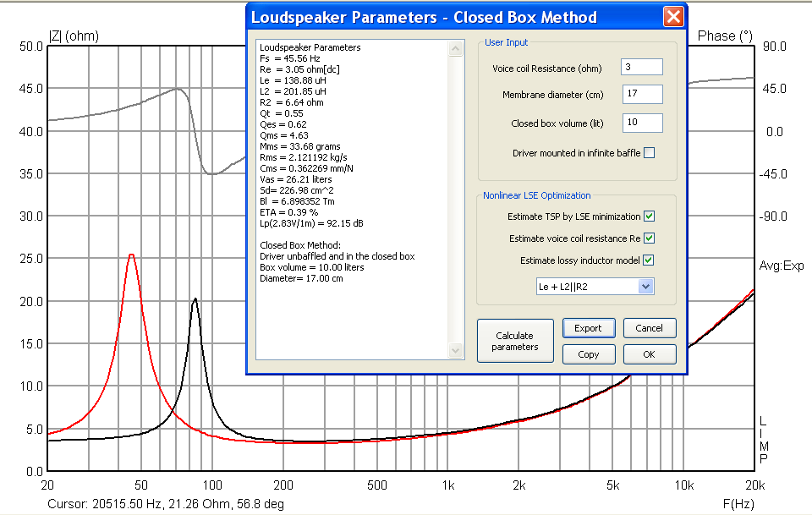
Task: Click the 'Le = 138.88 uH' line
Action: coord(294,80)
